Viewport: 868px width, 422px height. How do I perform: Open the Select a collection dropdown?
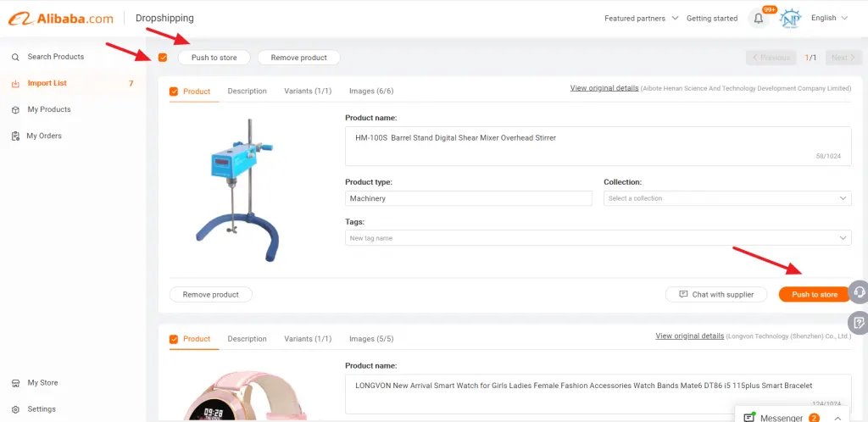tap(727, 198)
